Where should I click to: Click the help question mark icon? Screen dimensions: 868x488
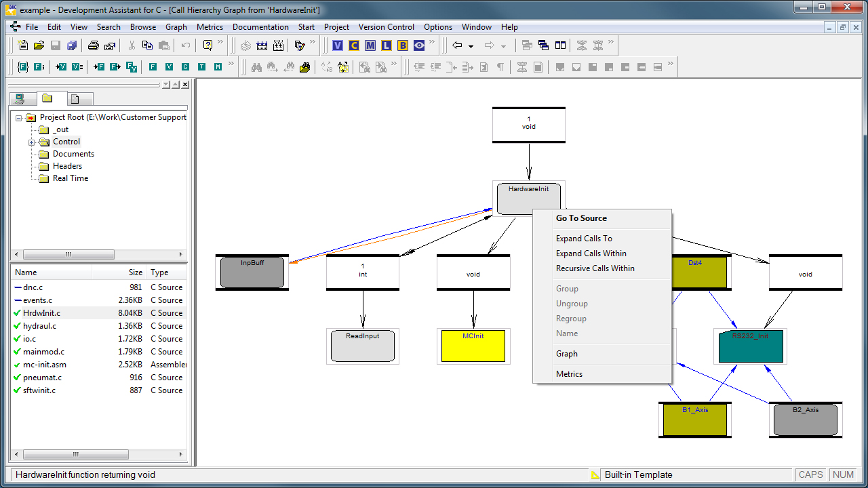[x=208, y=45]
